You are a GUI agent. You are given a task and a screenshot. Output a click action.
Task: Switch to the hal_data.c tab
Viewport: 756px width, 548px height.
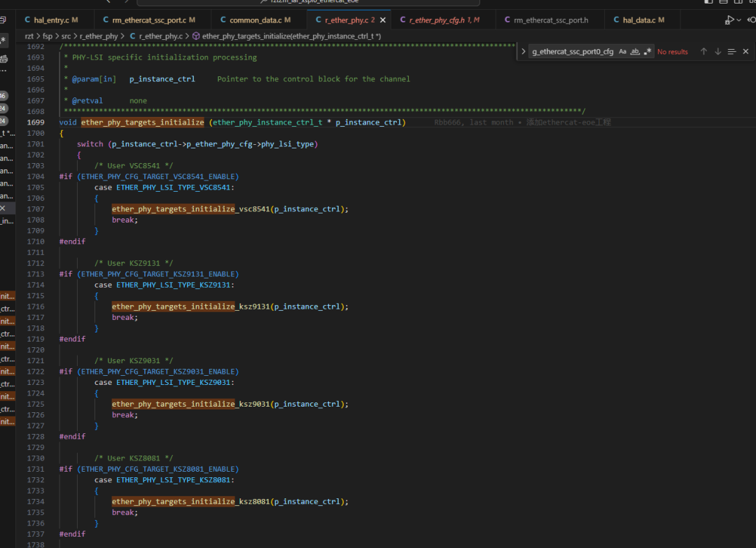click(x=638, y=20)
